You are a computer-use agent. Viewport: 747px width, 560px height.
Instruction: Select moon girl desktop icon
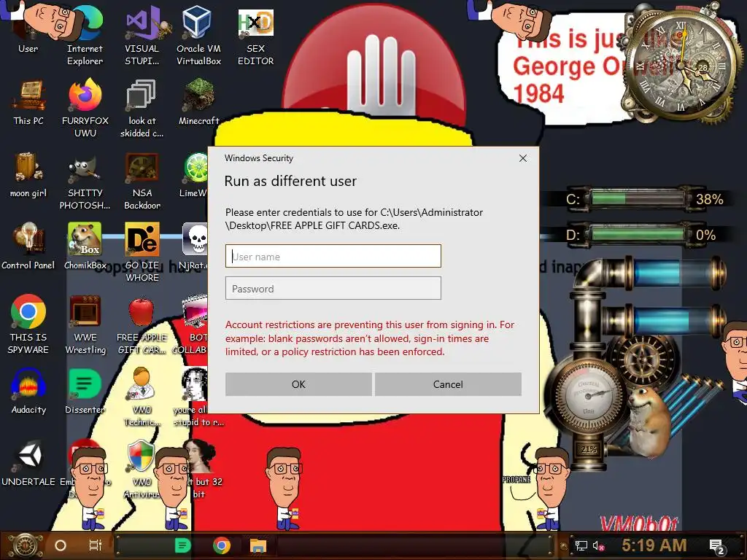click(28, 174)
